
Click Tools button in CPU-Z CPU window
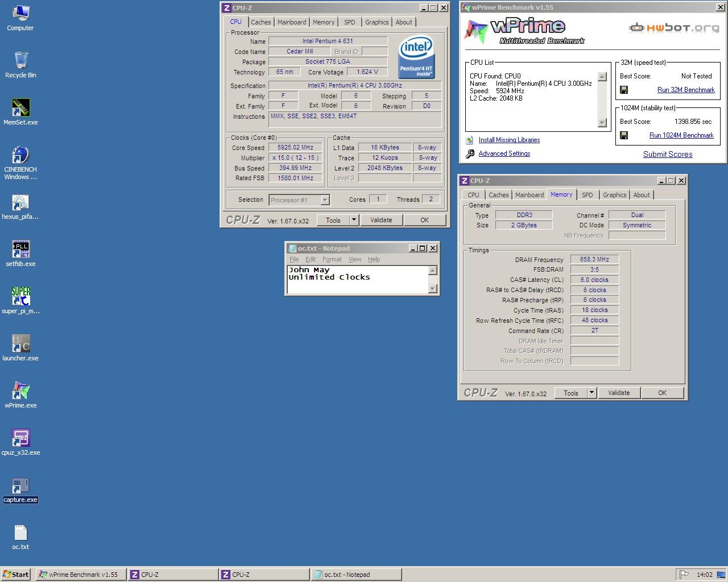click(x=333, y=220)
